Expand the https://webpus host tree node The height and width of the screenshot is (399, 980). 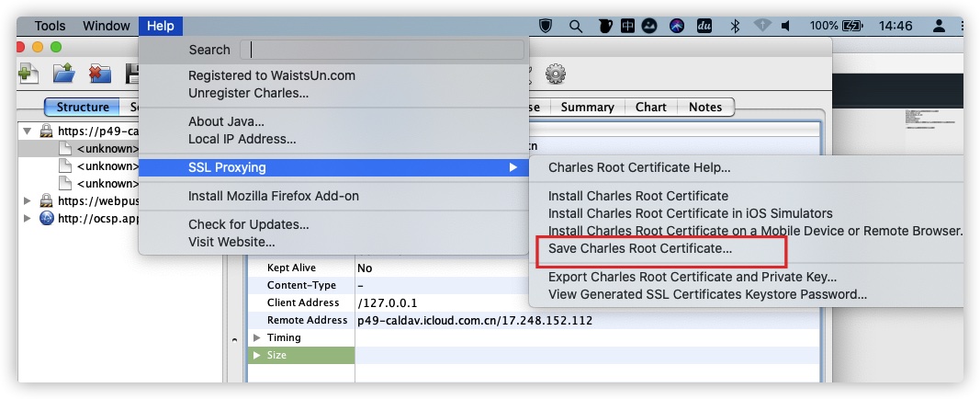click(x=27, y=200)
